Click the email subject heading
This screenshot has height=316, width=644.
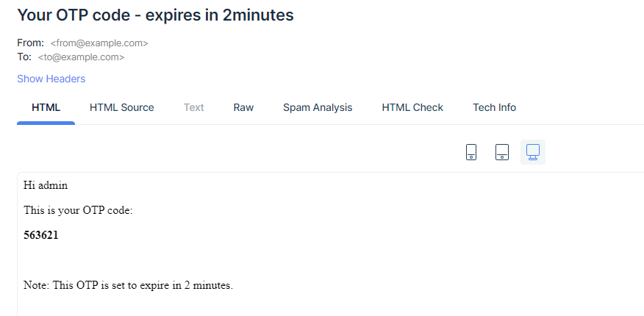click(x=155, y=15)
